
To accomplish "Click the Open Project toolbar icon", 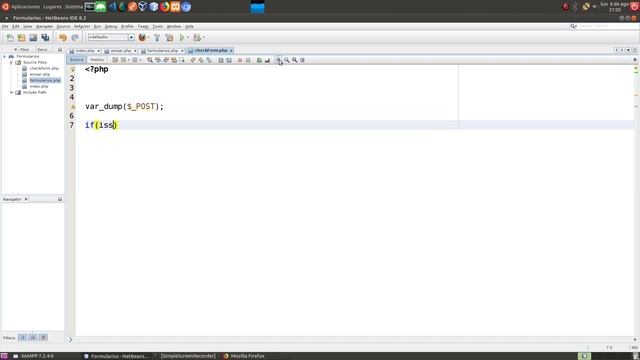I will [33, 38].
